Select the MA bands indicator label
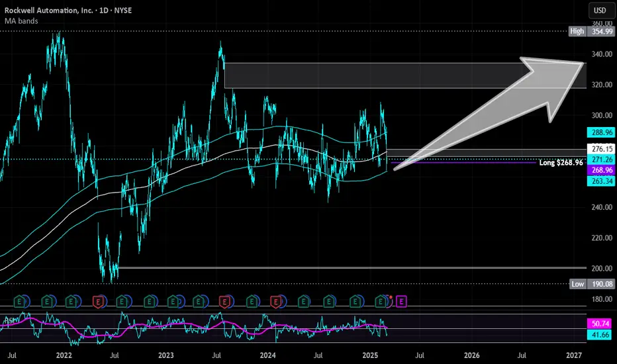 point(21,21)
